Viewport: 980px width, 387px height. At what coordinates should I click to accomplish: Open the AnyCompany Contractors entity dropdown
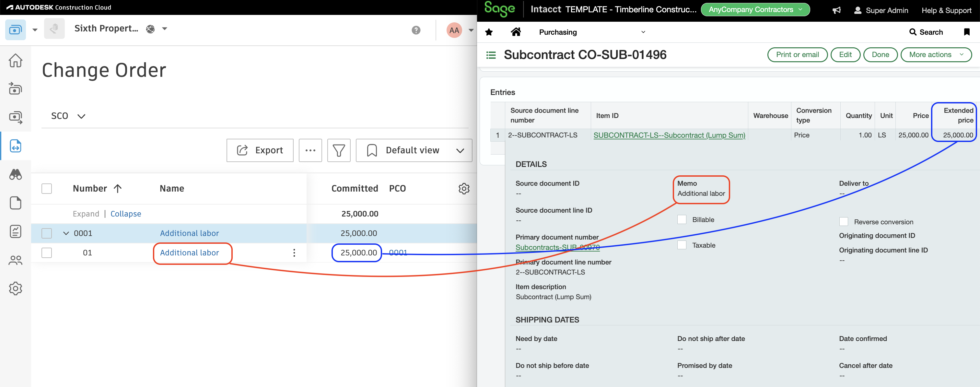point(755,9)
